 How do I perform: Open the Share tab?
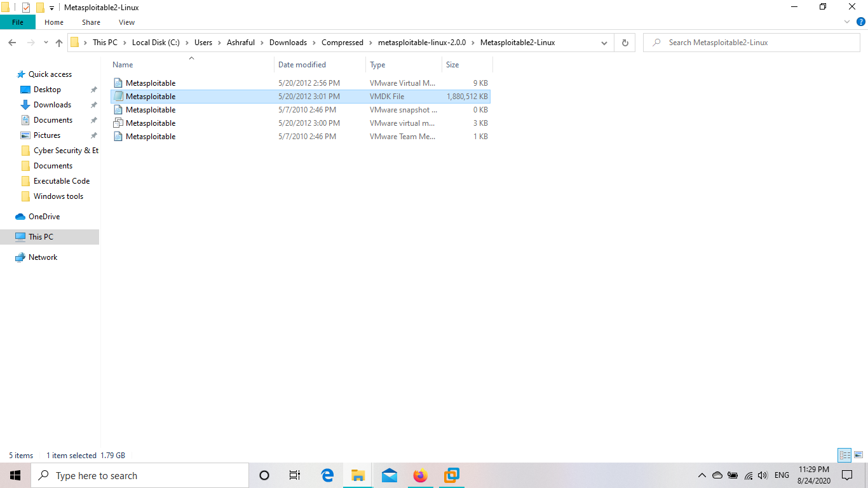tap(90, 22)
